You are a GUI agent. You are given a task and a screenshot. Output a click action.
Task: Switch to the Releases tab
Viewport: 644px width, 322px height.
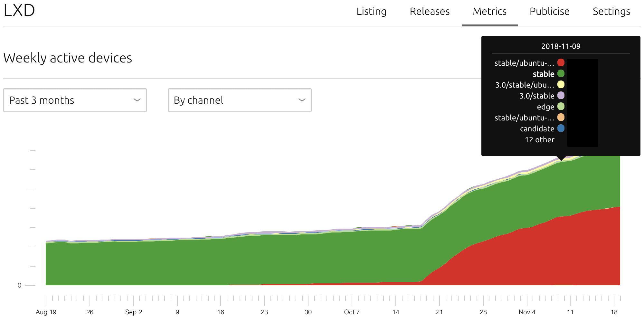(x=430, y=12)
